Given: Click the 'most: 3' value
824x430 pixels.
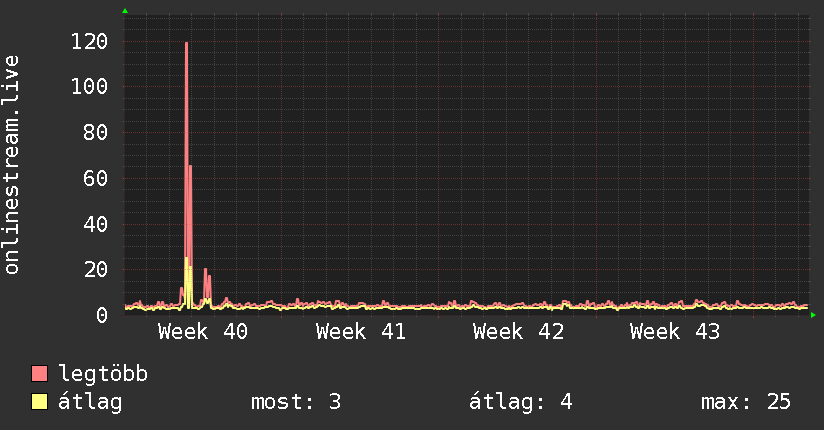Looking at the screenshot, I should pyautogui.click(x=296, y=402).
